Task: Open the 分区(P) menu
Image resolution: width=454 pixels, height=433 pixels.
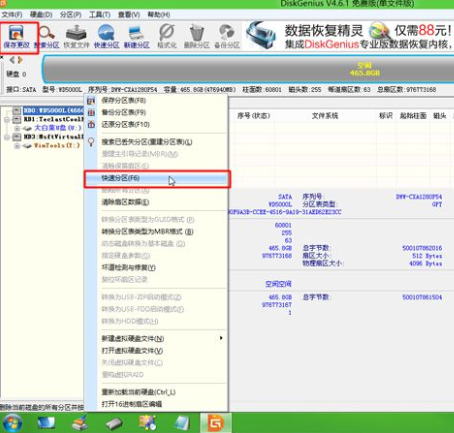Action: click(x=71, y=15)
